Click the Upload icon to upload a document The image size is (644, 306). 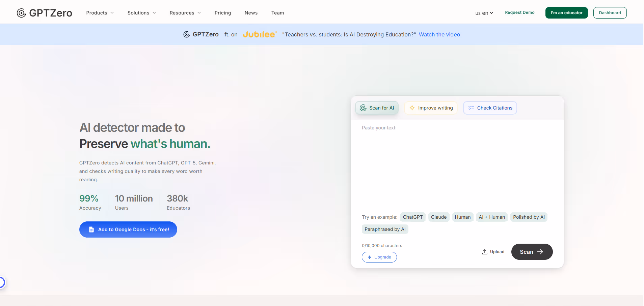pyautogui.click(x=485, y=251)
